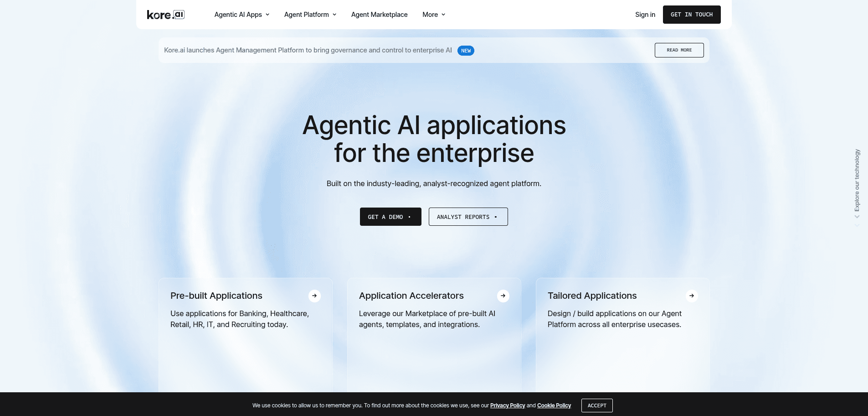The width and height of the screenshot is (868, 416).
Task: Click the arrow inside the GET A DEMO button
Action: pos(409,217)
